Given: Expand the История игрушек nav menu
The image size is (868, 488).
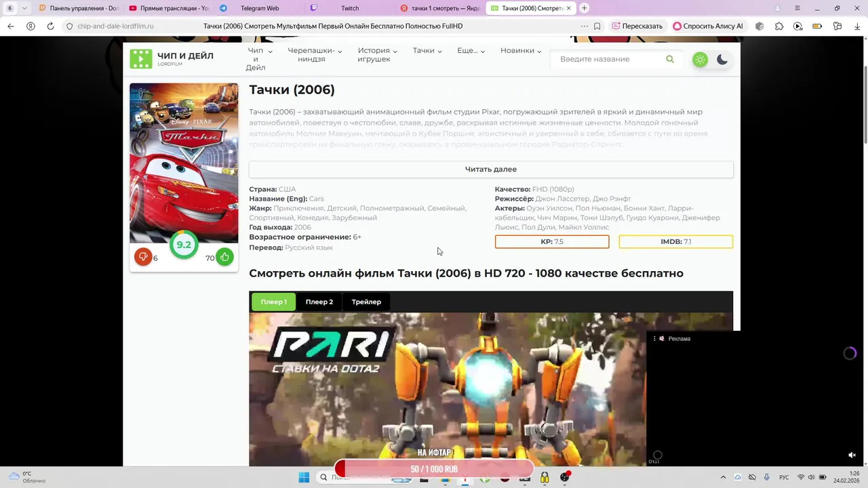Looking at the screenshot, I should tap(377, 55).
